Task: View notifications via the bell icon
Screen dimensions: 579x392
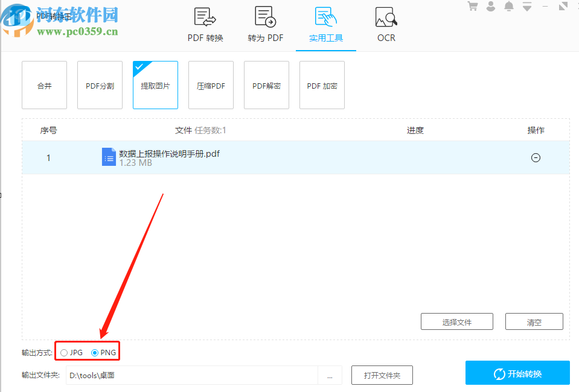Action: coord(508,6)
